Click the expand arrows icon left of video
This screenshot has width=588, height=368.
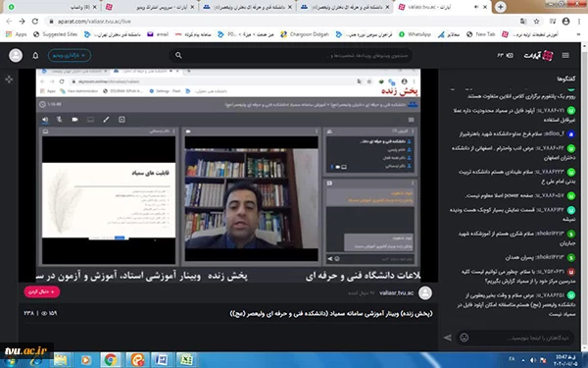tap(9, 79)
